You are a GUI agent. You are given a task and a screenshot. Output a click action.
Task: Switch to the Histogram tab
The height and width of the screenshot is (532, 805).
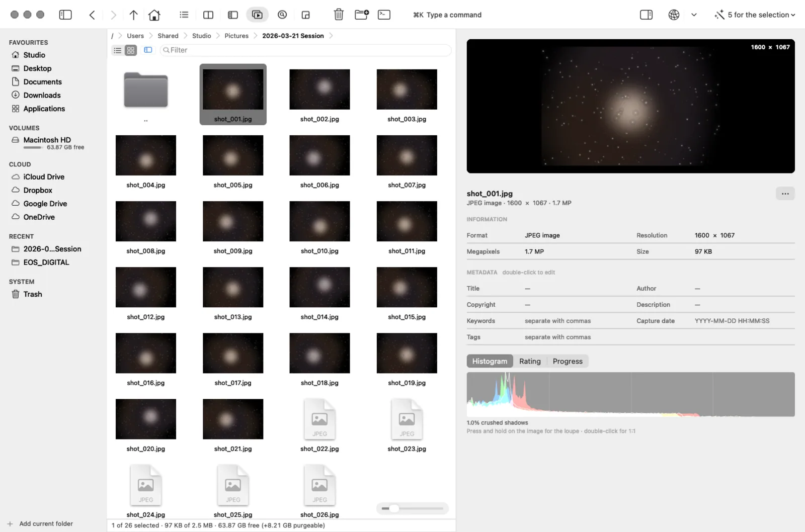(490, 361)
